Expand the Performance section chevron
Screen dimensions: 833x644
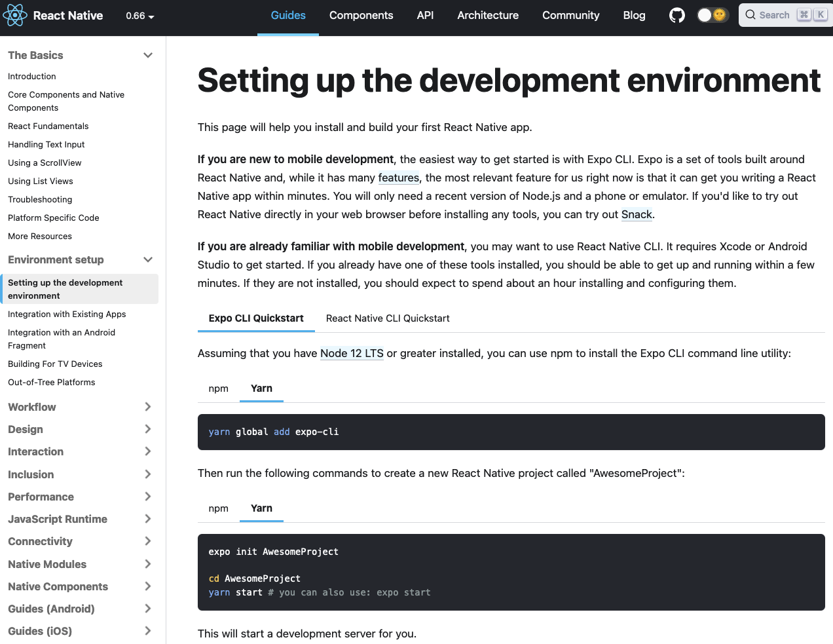click(148, 497)
